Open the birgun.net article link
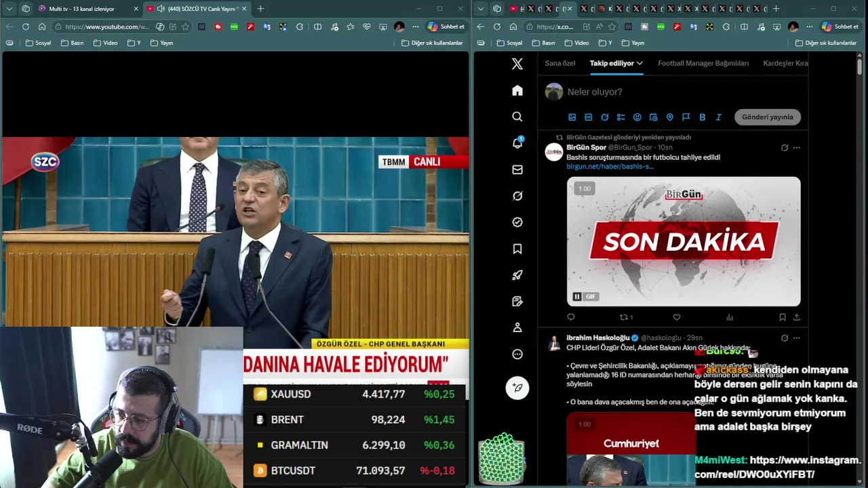 point(610,167)
